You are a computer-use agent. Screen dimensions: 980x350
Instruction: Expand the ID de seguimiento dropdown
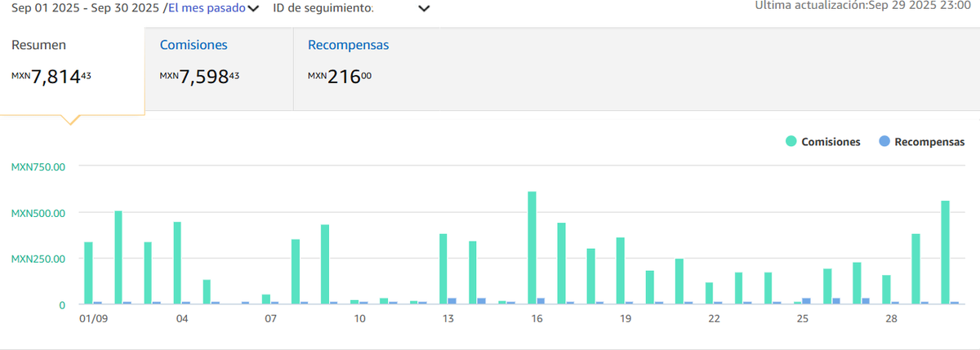click(424, 8)
